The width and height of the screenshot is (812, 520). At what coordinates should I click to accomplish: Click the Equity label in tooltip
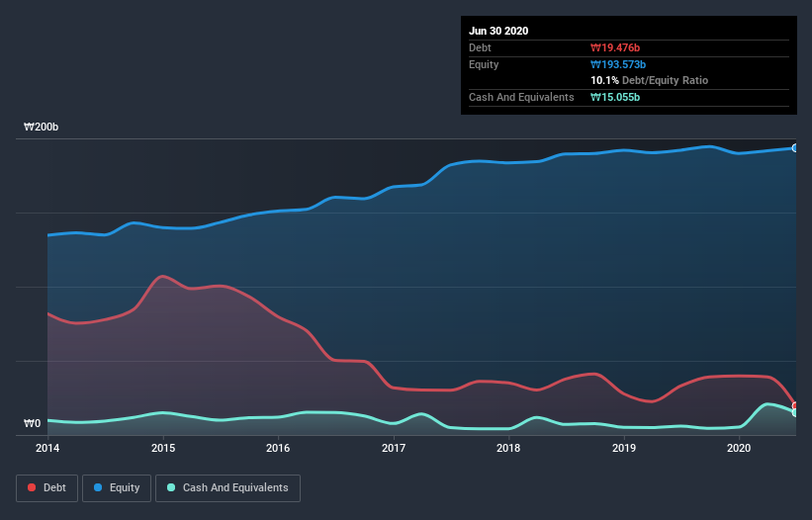pyautogui.click(x=484, y=64)
